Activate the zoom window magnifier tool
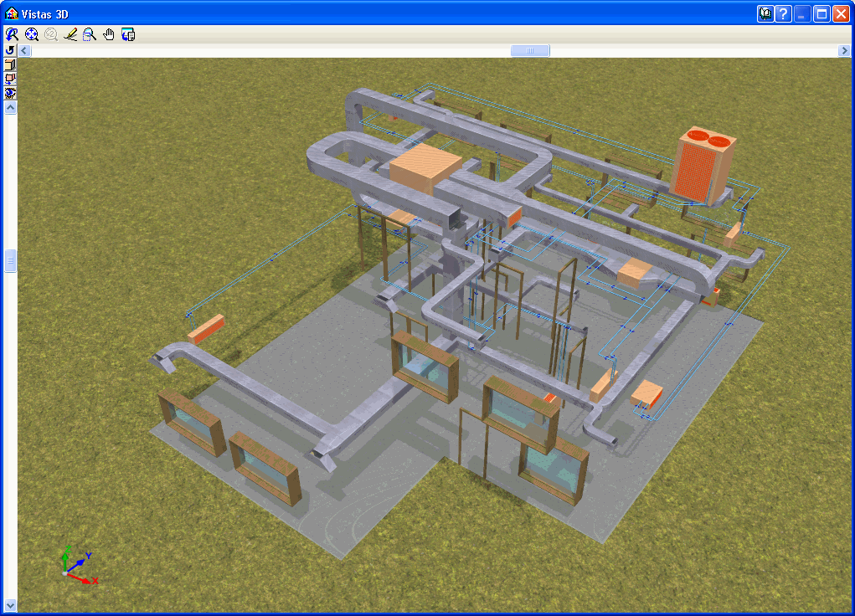855x616 pixels. coord(90,34)
